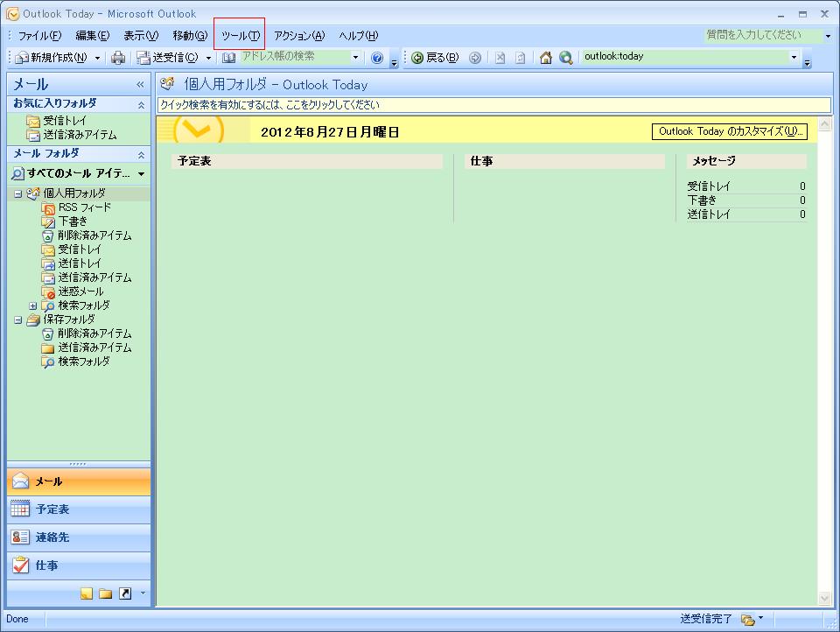Open the アクション menu

click(x=297, y=36)
